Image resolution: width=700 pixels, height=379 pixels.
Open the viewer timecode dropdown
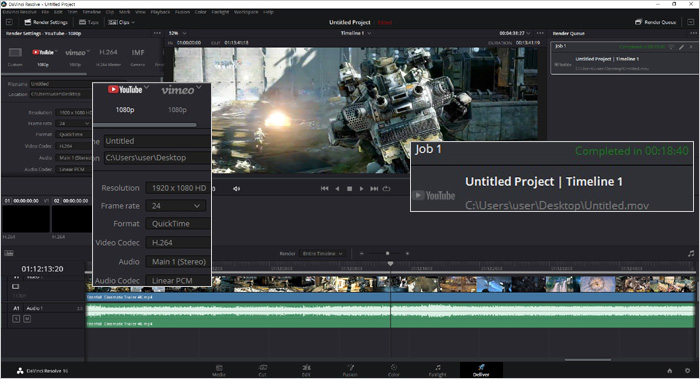[515, 33]
